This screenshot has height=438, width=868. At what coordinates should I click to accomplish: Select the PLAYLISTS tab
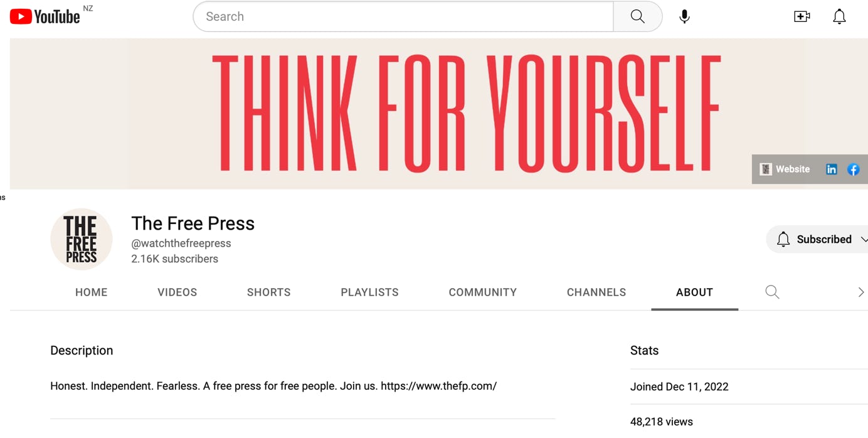(x=369, y=292)
